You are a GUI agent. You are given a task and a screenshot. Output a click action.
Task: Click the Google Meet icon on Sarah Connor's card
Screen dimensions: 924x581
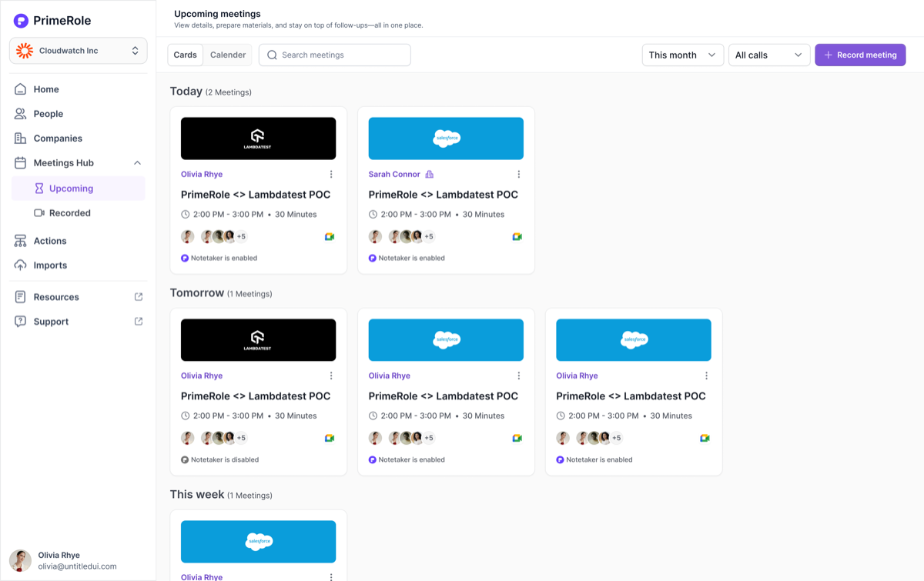517,237
